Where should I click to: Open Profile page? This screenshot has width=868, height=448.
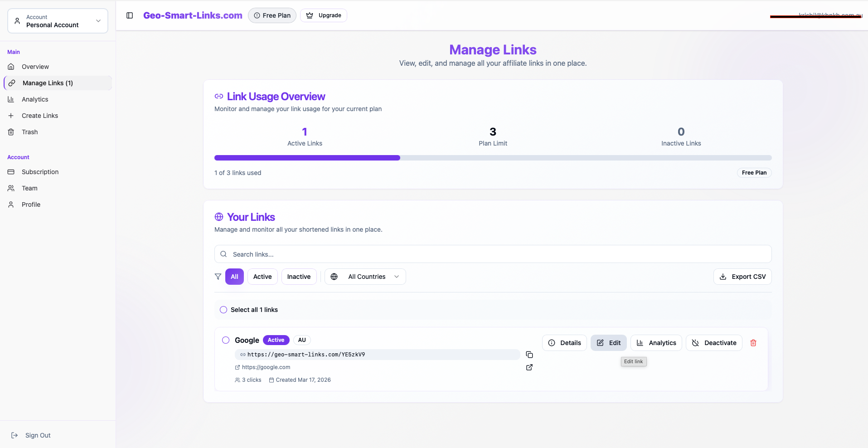click(58, 205)
